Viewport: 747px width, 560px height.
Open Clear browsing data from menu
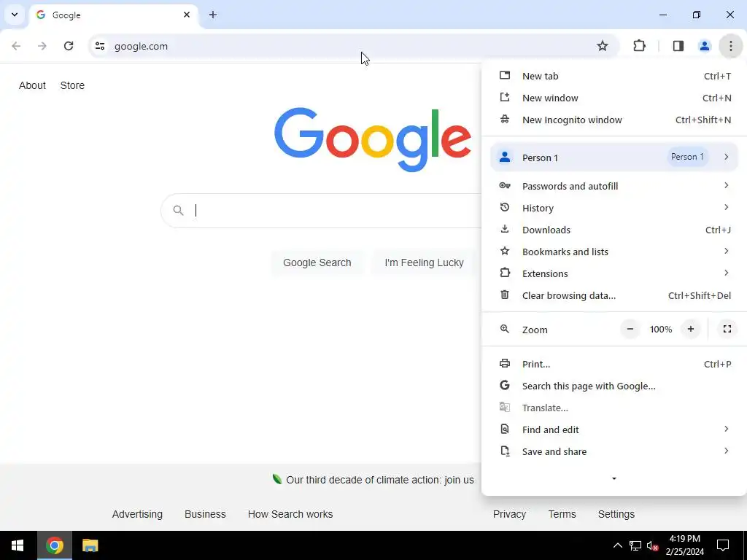[x=614, y=296]
